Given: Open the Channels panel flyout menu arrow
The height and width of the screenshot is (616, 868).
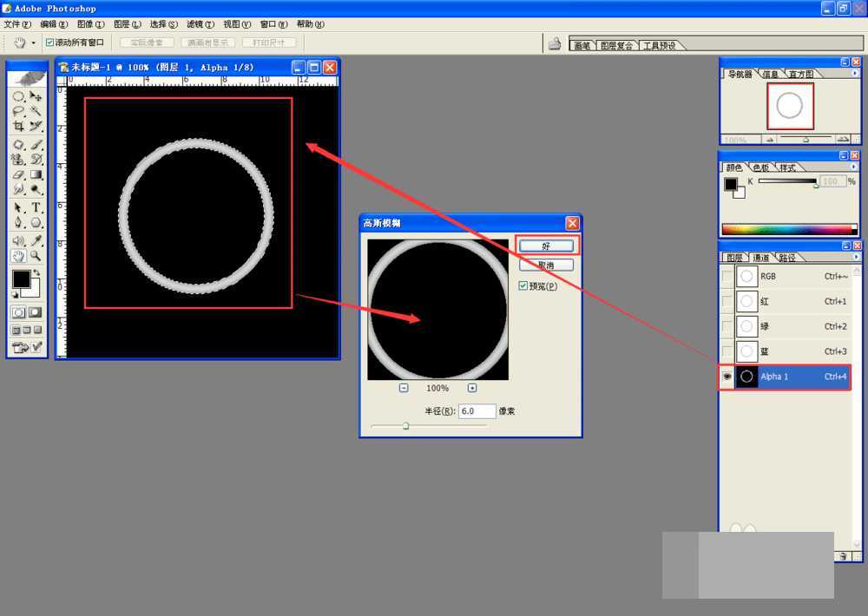Looking at the screenshot, I should (x=854, y=258).
